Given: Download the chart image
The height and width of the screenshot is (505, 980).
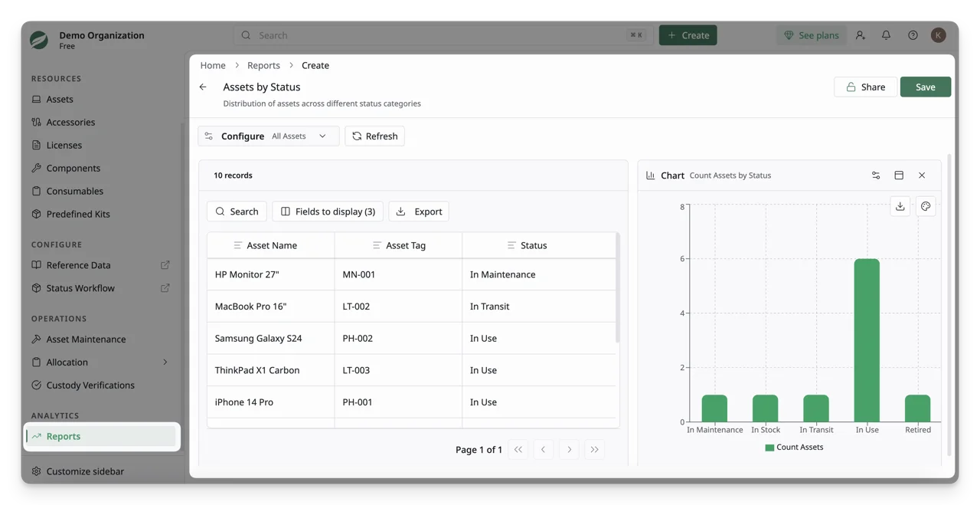Looking at the screenshot, I should click(x=900, y=206).
